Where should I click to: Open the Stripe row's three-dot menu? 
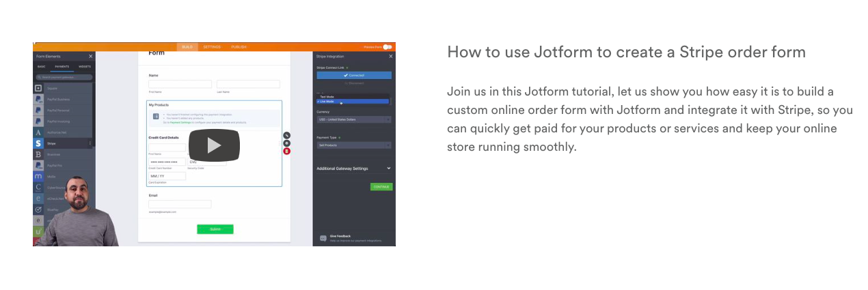[x=90, y=143]
